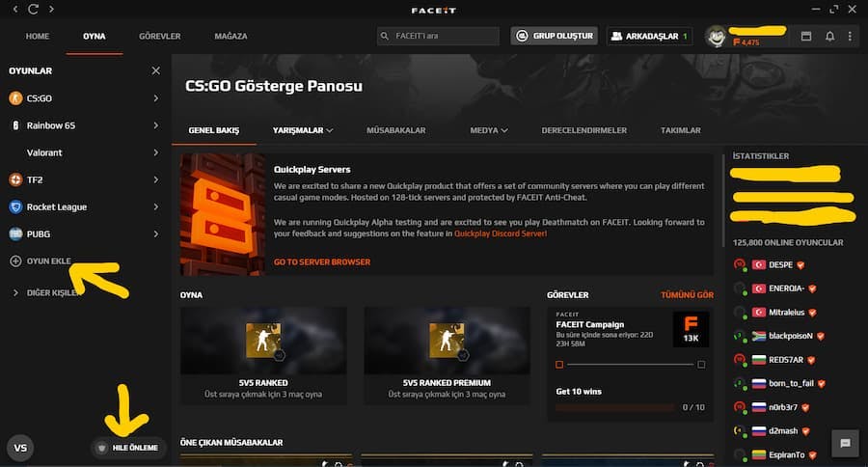
Task: Open d2mash player profile
Action: 783,431
